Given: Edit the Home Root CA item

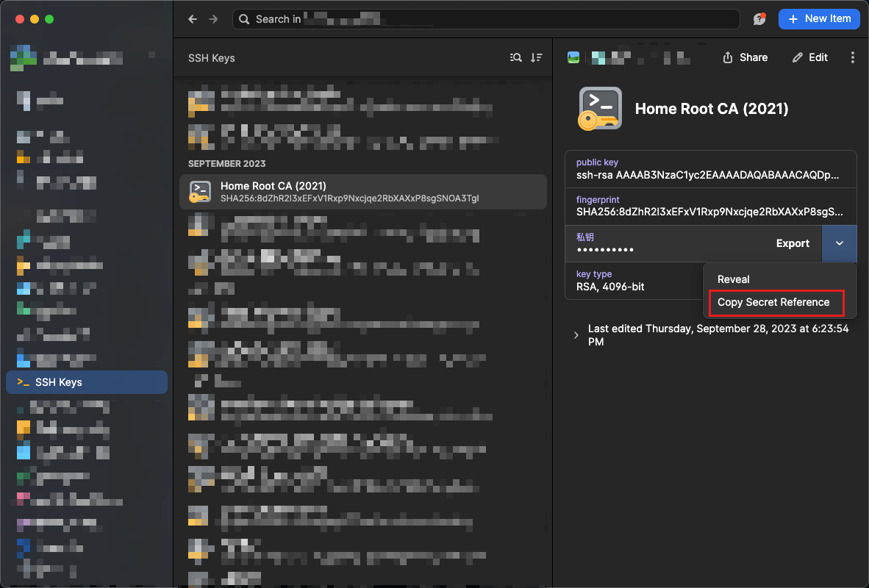Looking at the screenshot, I should click(810, 57).
